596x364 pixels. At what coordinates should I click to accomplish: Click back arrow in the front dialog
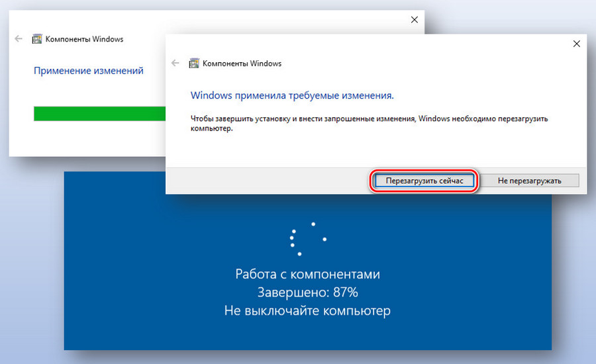[175, 64]
